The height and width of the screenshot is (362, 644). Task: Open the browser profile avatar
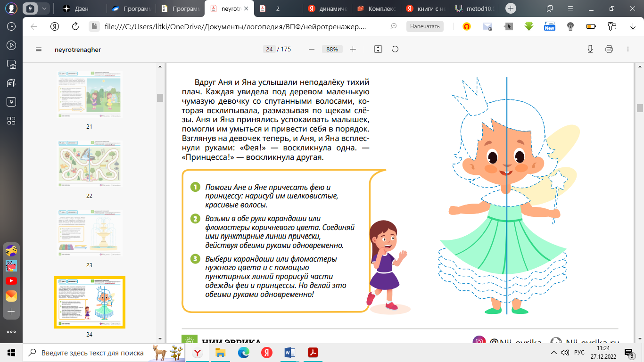11,8
